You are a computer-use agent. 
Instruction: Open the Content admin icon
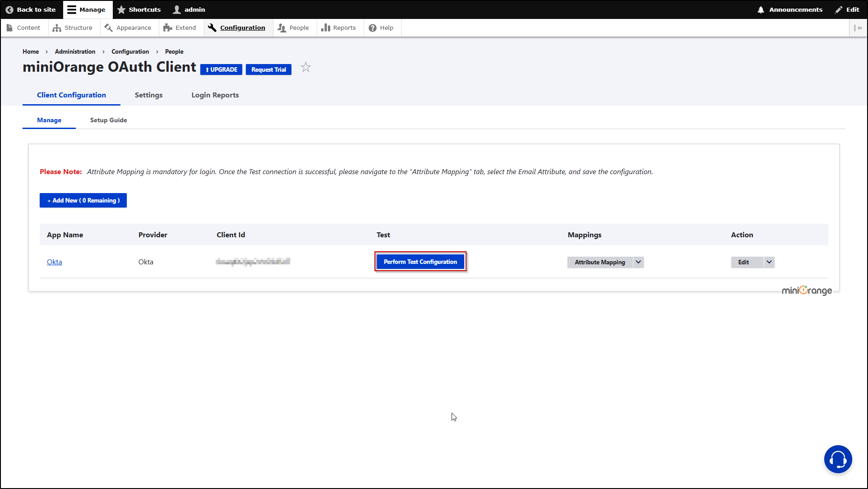[10, 28]
